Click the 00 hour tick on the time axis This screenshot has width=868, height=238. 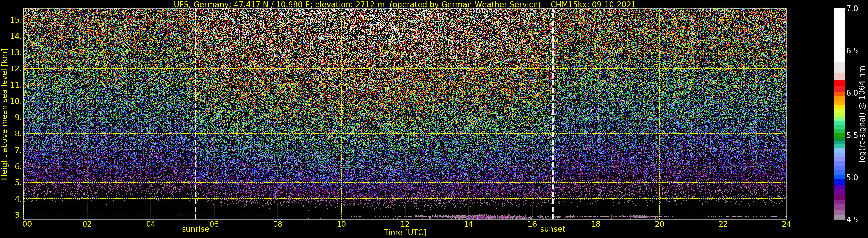coord(27,224)
